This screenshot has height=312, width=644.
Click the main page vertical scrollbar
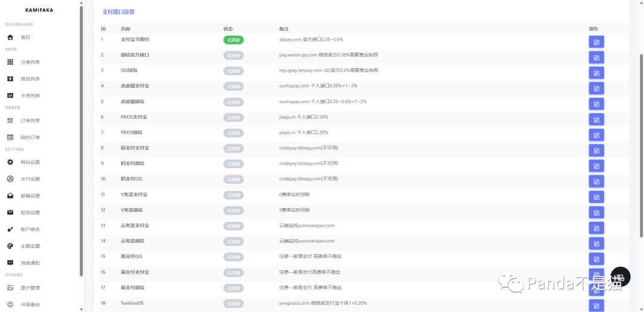tap(641, 145)
